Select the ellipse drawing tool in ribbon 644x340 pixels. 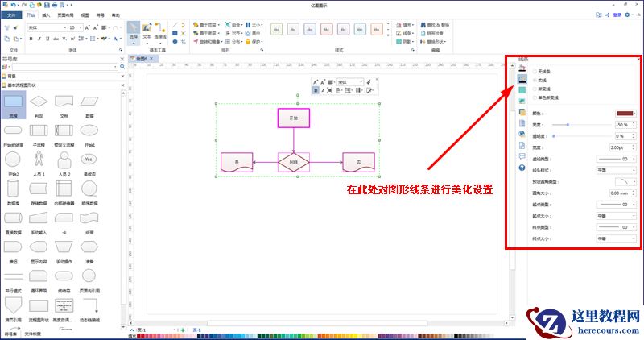pos(175,42)
